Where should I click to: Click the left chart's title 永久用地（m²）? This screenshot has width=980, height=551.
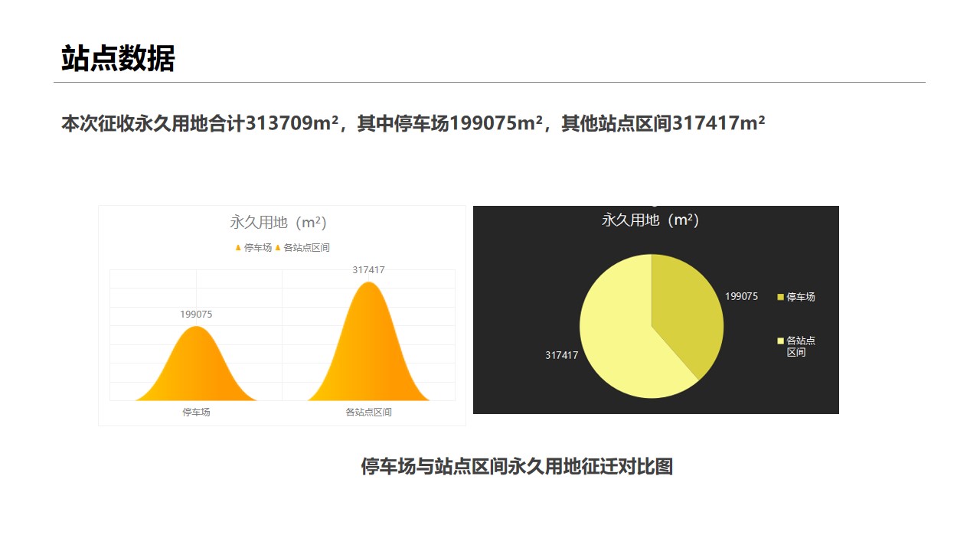[279, 223]
